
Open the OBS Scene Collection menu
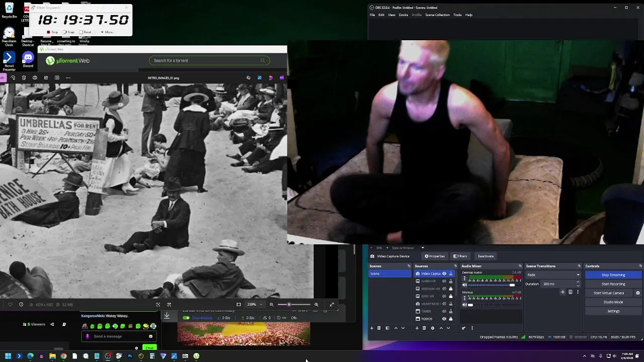point(437,15)
